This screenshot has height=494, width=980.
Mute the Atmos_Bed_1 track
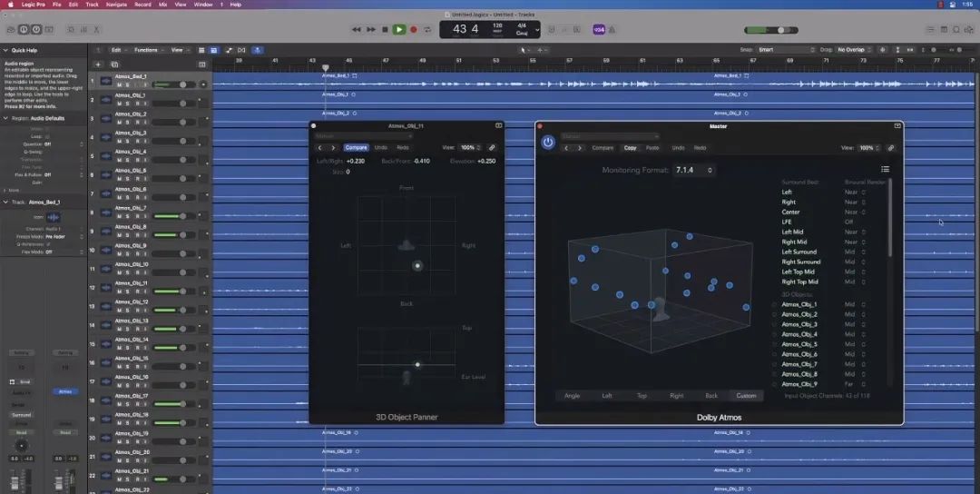[119, 84]
